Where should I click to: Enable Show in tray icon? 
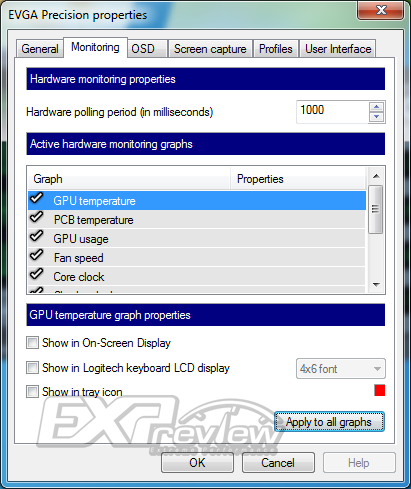click(x=32, y=392)
